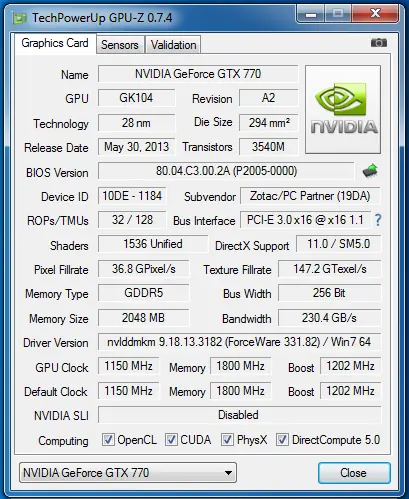Toggle the DirectCompute 5.0 checkbox
The image size is (409, 499).
click(x=282, y=439)
